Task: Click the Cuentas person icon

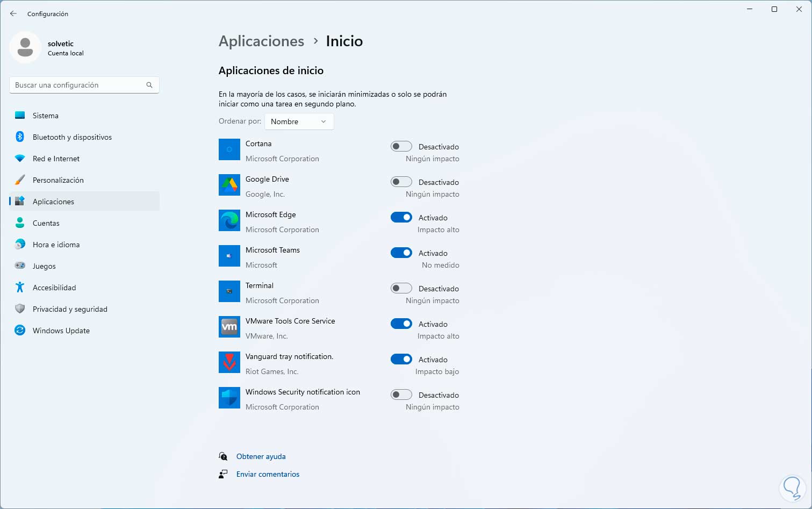Action: click(20, 223)
